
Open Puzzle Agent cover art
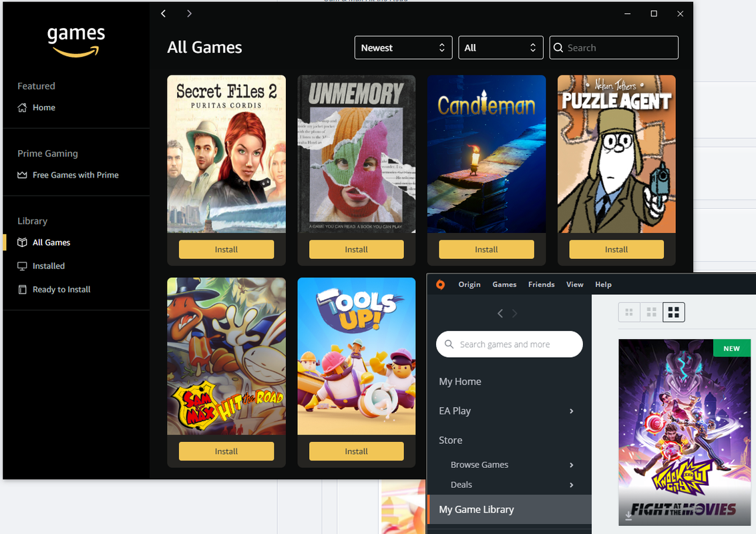point(616,154)
